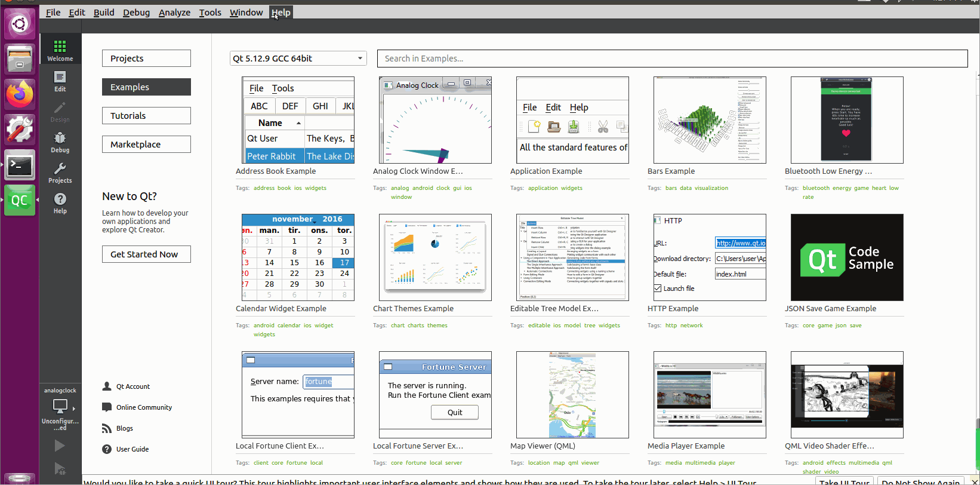
Task: Open Ubuntu dash from dock
Action: coord(20,24)
